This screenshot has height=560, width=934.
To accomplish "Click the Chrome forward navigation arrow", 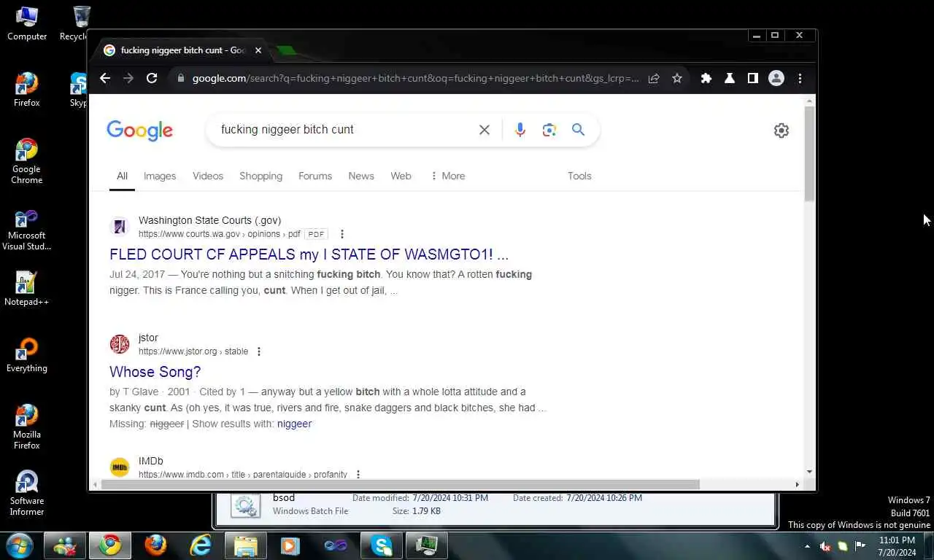I will pyautogui.click(x=128, y=78).
